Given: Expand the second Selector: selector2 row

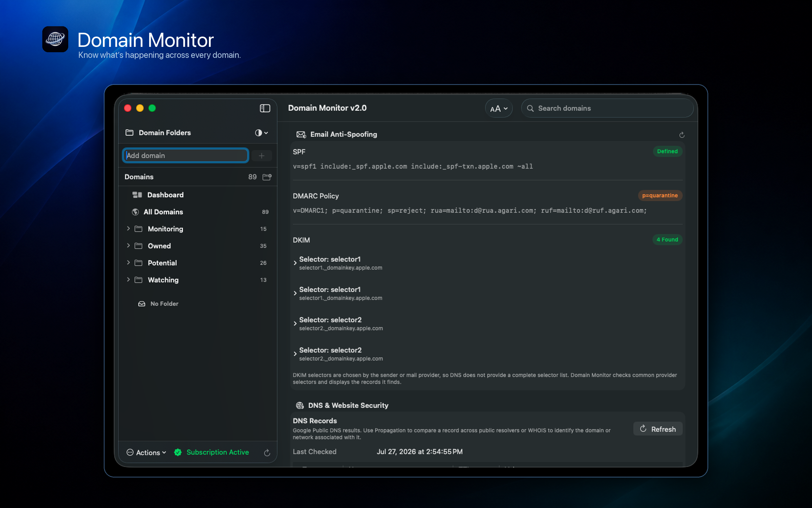Looking at the screenshot, I should 295,354.
